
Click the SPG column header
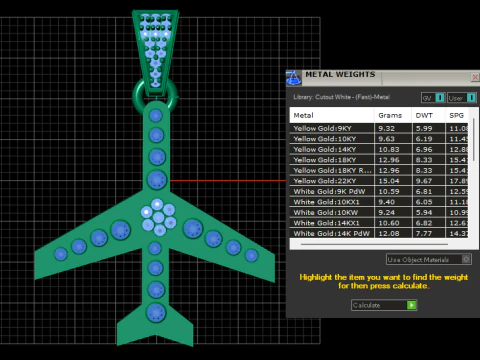(457, 115)
